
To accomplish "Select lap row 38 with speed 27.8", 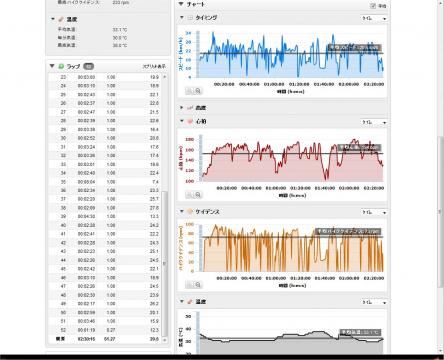I will coord(105,208).
